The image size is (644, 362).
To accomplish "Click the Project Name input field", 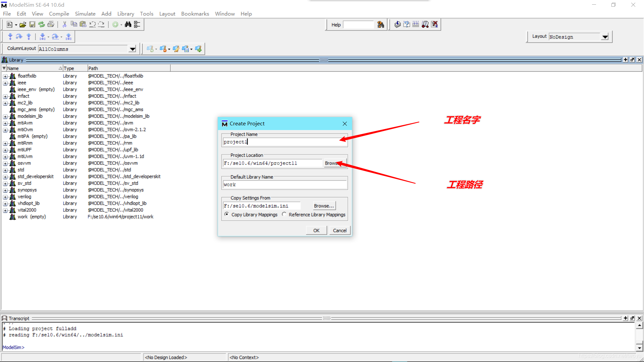I will click(x=284, y=141).
